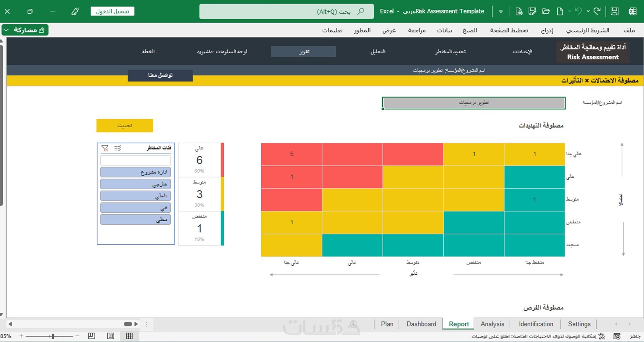This screenshot has height=342, width=644.
Task: Select the إداره مشروع slicer item
Action: (136, 172)
